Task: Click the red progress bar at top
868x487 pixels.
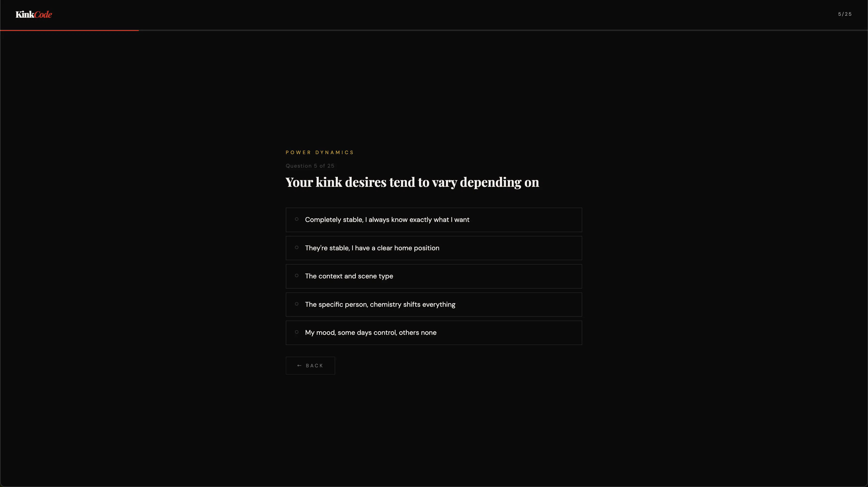Action: click(70, 30)
